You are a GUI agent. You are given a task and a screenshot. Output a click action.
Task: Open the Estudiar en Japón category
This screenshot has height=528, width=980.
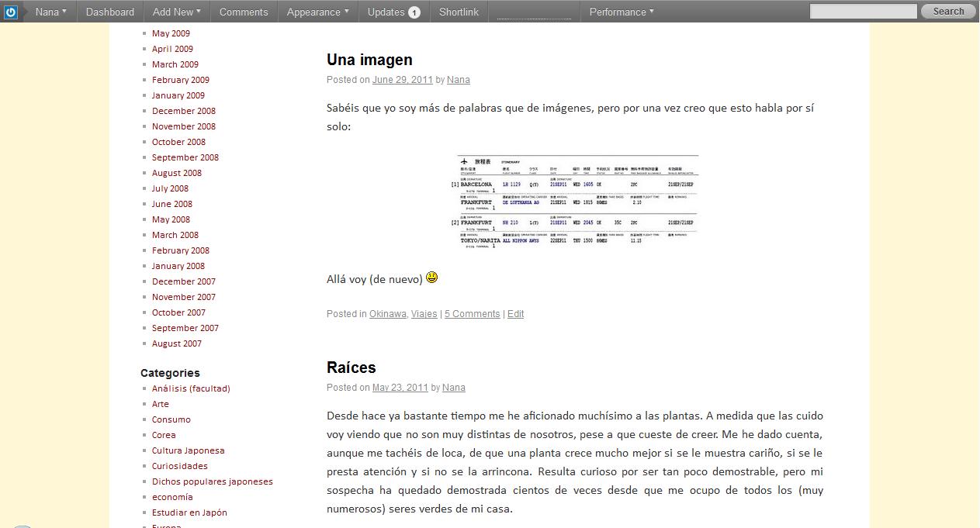tap(189, 512)
